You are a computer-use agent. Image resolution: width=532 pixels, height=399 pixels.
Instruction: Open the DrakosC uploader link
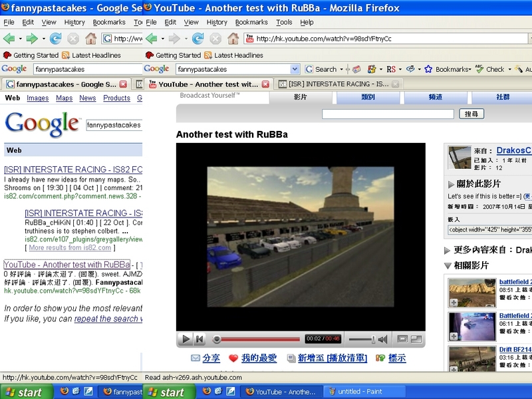pos(513,150)
